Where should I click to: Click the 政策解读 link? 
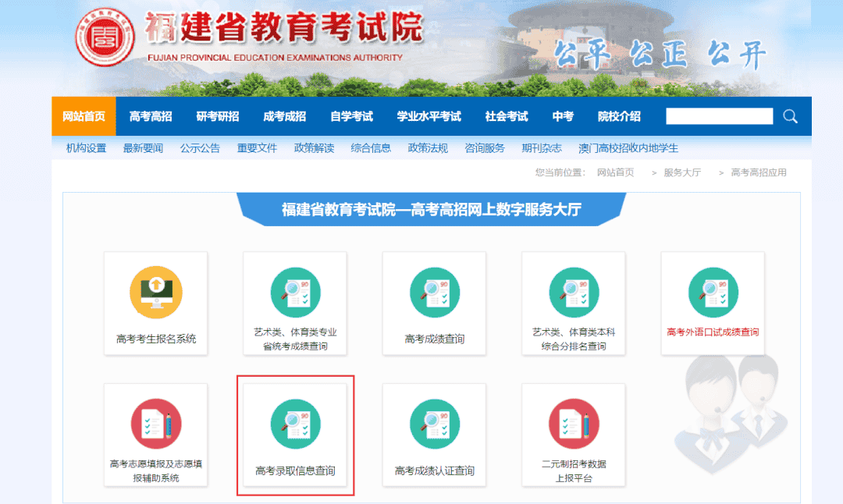pos(314,147)
